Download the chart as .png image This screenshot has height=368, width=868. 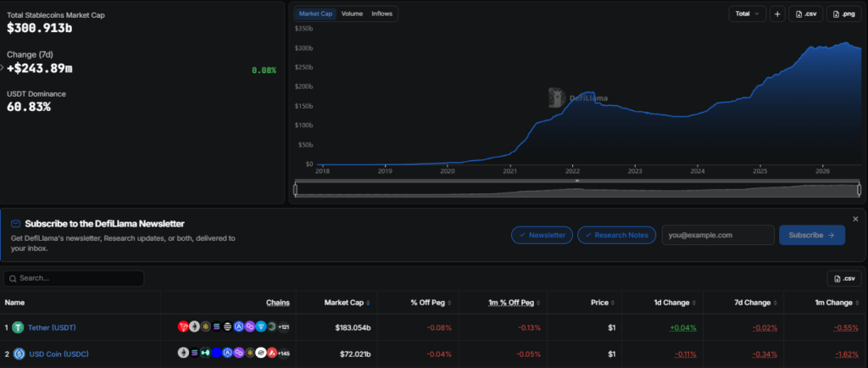tap(843, 14)
